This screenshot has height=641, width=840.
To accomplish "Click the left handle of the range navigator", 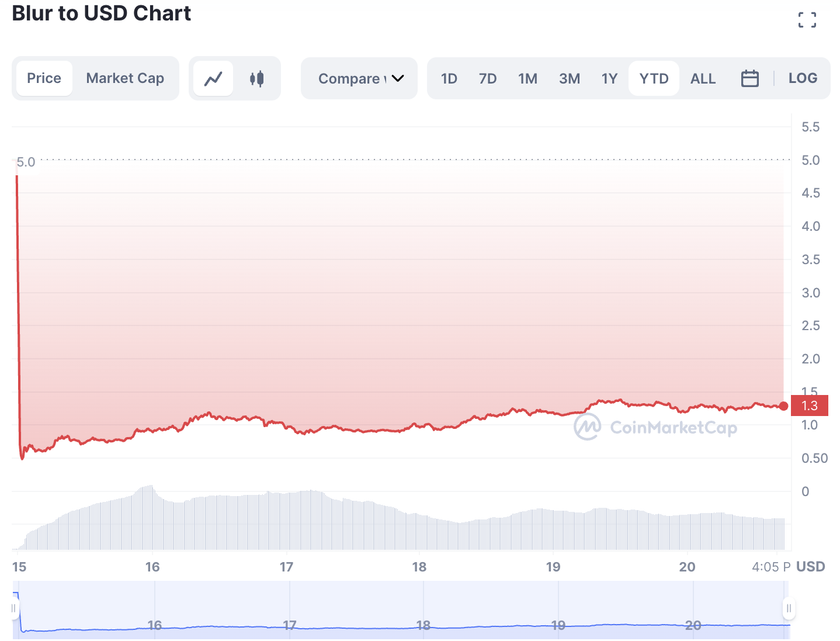I will (x=13, y=609).
